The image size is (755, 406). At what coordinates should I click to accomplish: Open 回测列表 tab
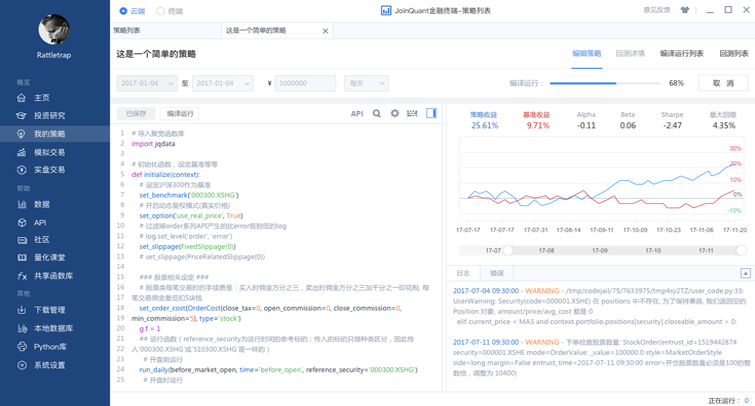[x=734, y=53]
